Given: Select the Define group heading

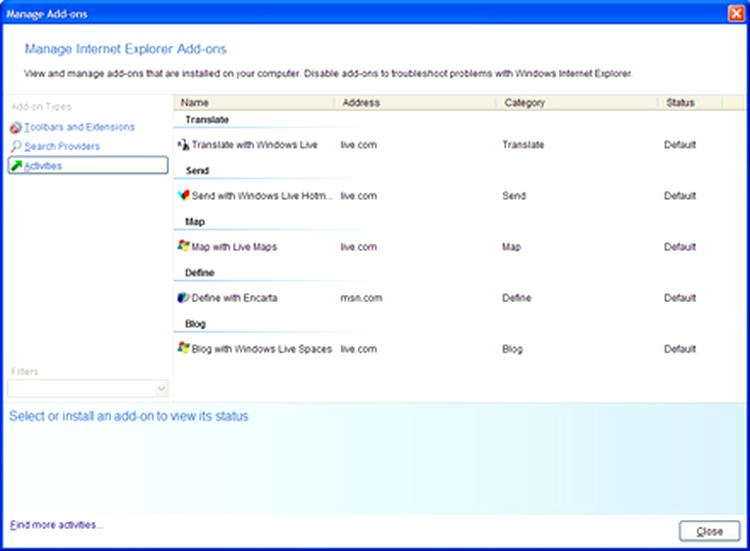Looking at the screenshot, I should pos(200,272).
